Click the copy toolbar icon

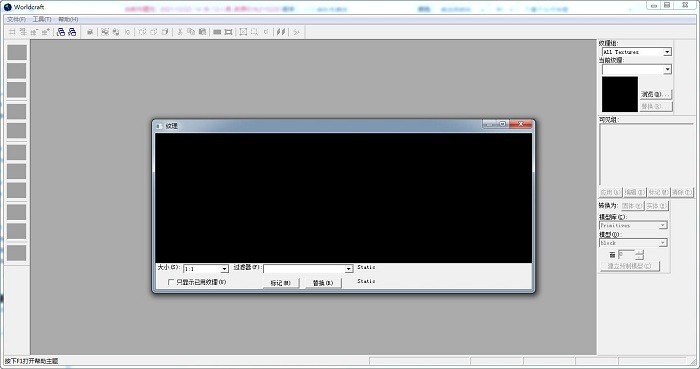coord(191,32)
